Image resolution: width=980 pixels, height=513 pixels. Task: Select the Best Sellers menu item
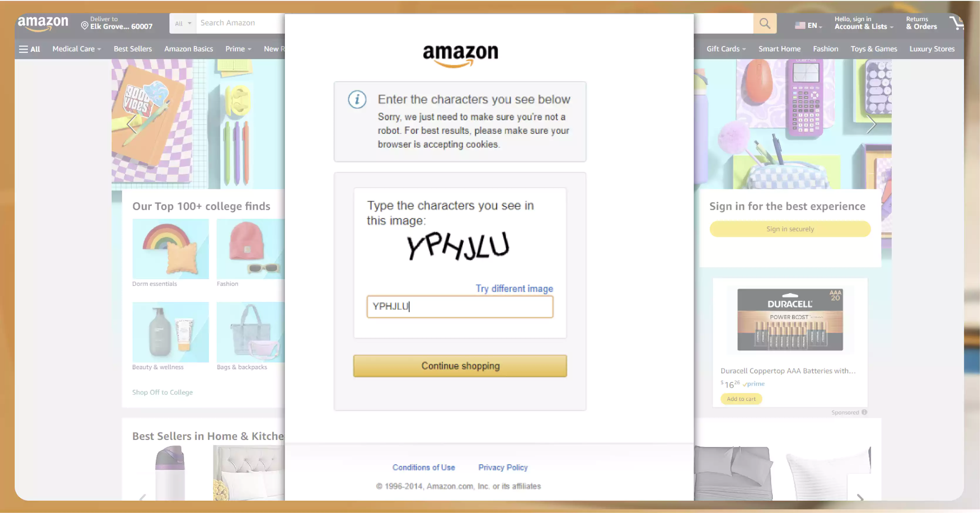[x=133, y=49]
